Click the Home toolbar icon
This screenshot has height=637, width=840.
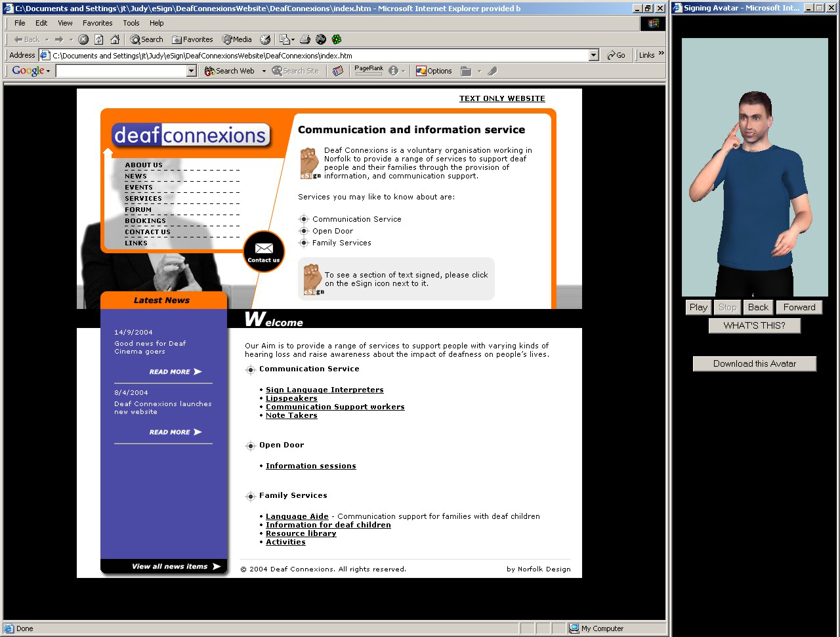[115, 39]
